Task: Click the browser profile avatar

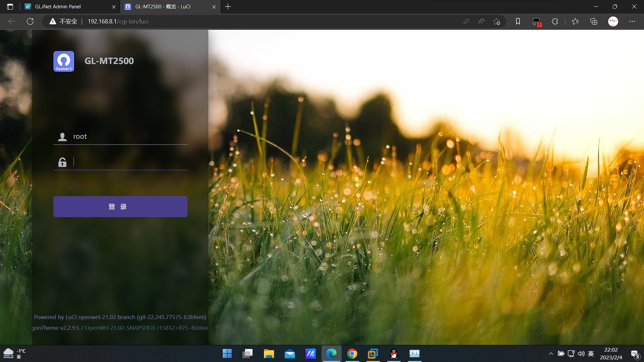Action: pos(613,21)
